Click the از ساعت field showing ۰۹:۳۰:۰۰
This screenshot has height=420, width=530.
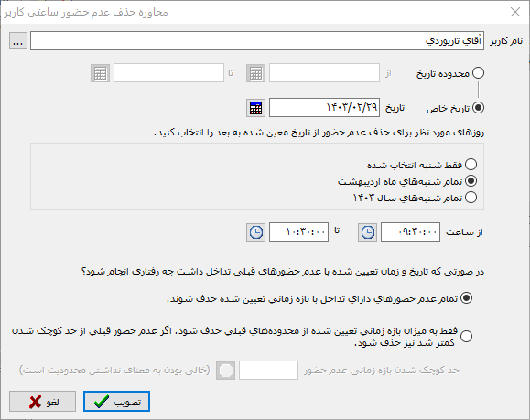click(x=410, y=232)
